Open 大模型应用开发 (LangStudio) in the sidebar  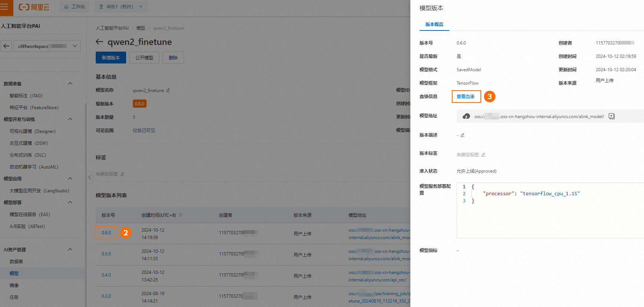tap(39, 191)
